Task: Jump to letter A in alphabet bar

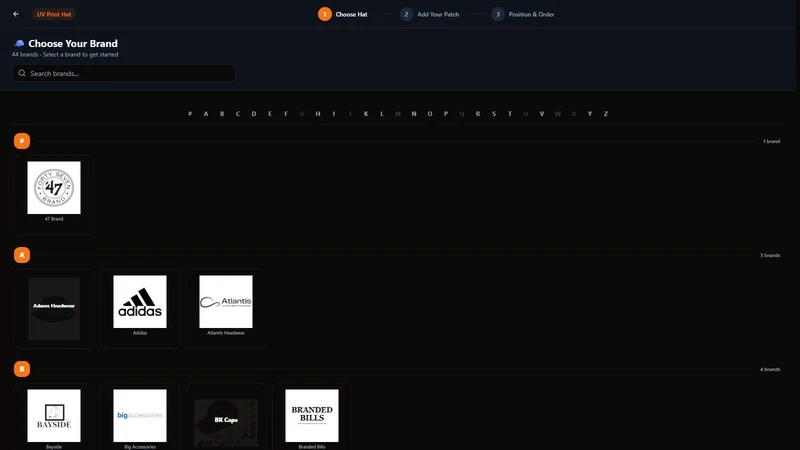Action: point(206,114)
